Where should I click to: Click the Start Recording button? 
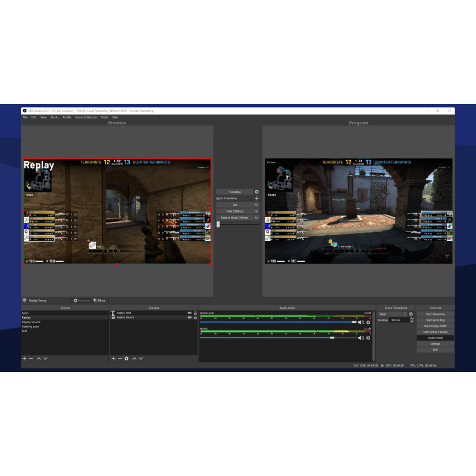tap(435, 320)
